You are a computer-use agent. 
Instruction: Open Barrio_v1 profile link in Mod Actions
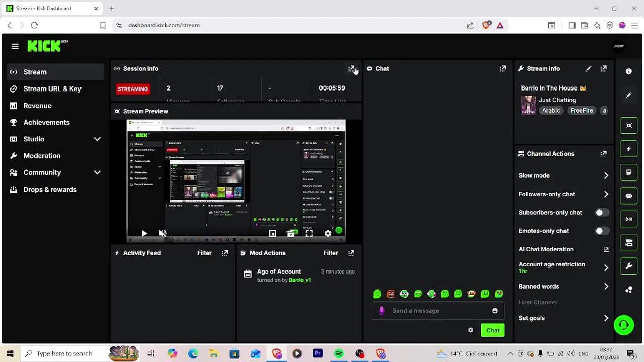(x=300, y=280)
